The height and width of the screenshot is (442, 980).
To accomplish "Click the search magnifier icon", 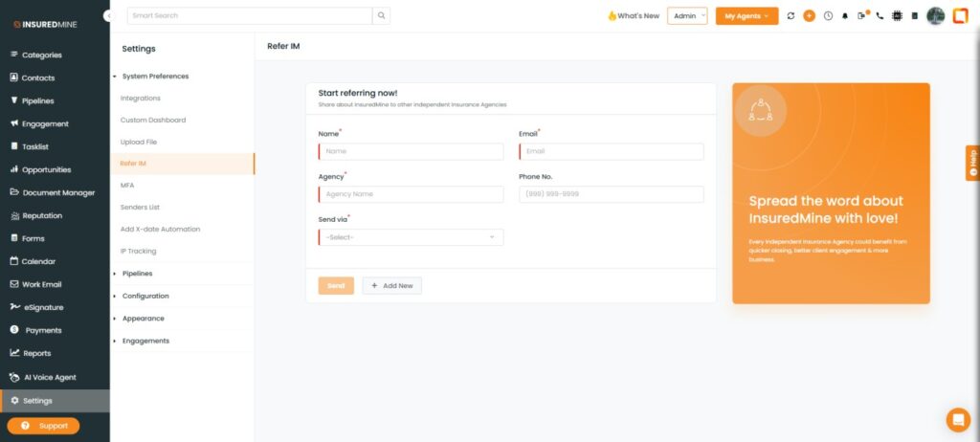I will 382,16.
